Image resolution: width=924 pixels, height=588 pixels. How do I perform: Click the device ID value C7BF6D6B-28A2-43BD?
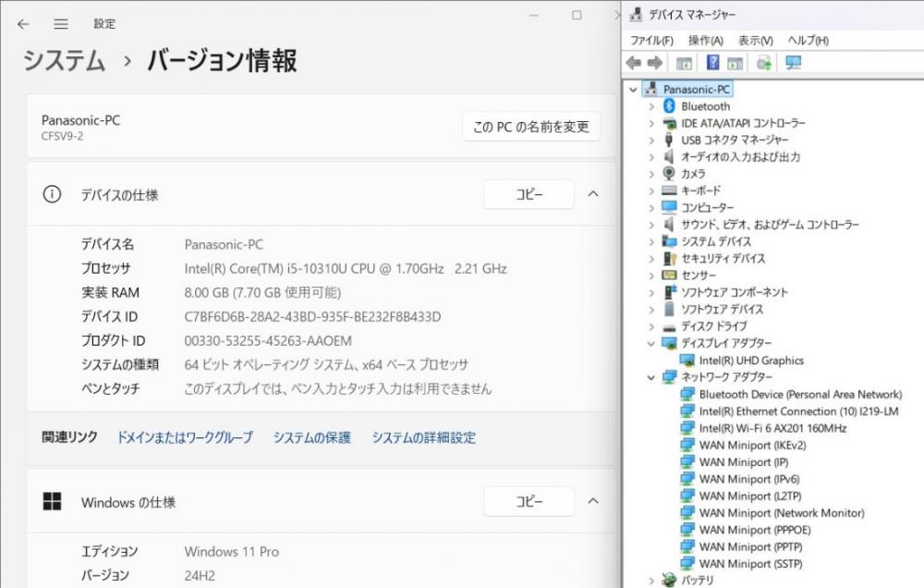point(312,317)
